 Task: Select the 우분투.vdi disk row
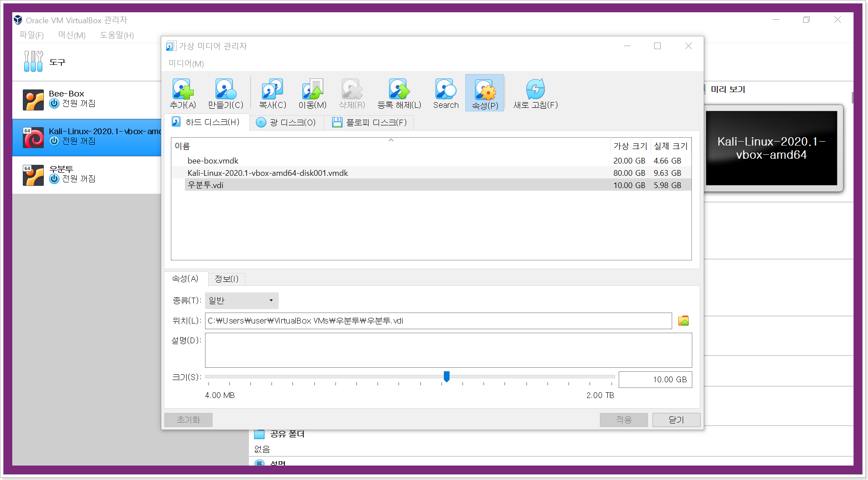pyautogui.click(x=431, y=185)
